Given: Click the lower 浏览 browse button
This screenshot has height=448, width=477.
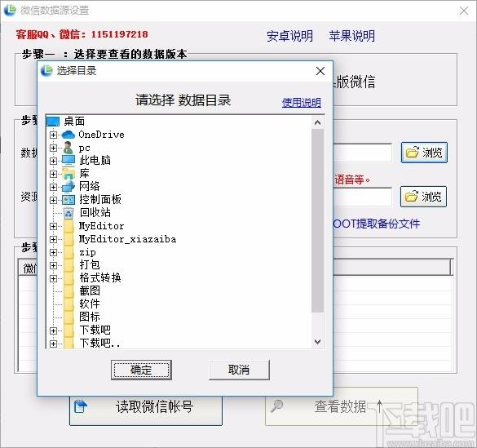Looking at the screenshot, I should pyautogui.click(x=423, y=197).
